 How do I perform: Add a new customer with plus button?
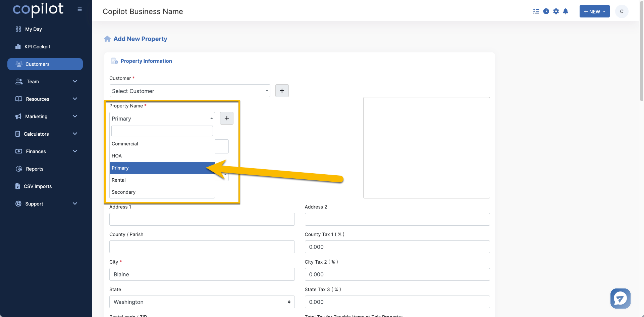coord(282,91)
